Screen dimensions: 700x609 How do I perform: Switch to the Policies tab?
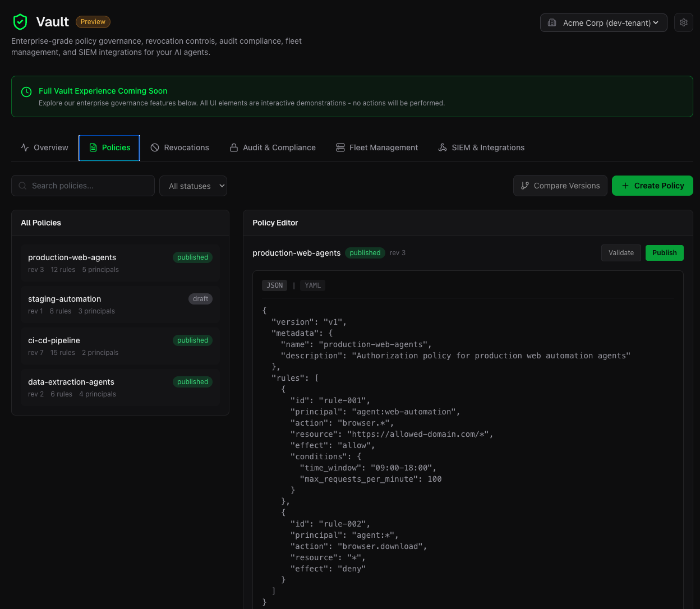109,147
